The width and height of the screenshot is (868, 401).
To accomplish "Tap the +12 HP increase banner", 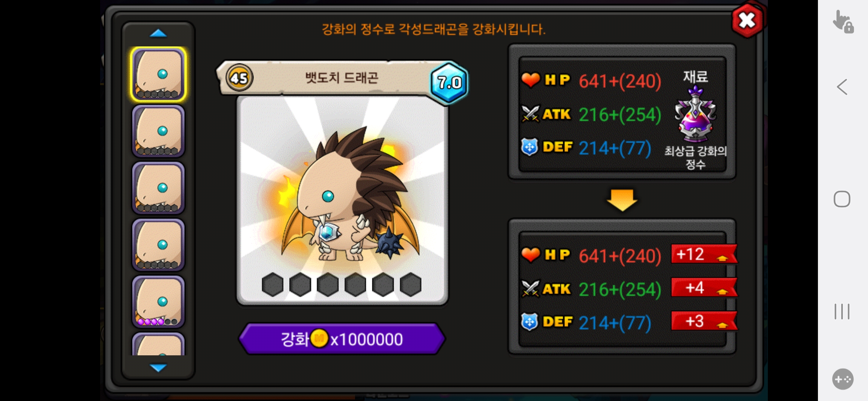I will [704, 254].
